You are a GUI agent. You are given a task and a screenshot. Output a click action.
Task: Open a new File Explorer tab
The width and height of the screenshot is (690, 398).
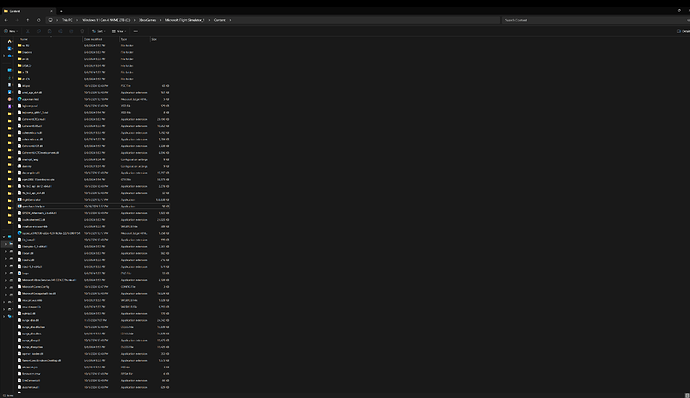[x=61, y=11]
